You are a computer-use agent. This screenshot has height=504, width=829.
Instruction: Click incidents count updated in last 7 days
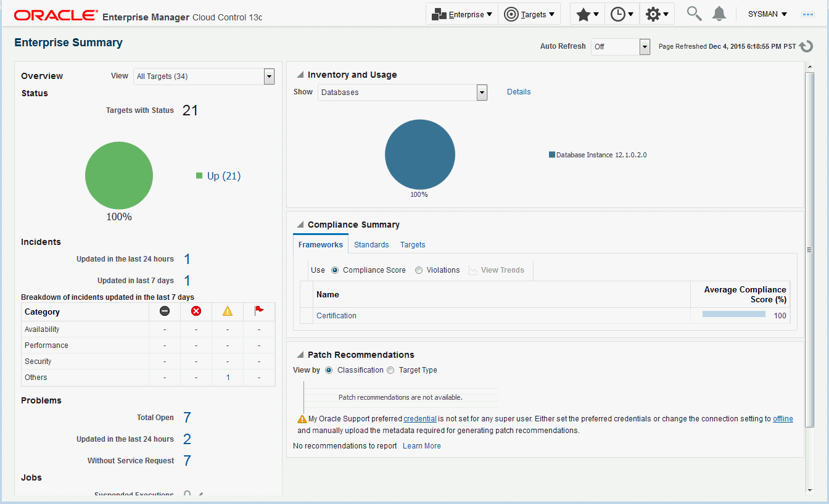point(187,281)
